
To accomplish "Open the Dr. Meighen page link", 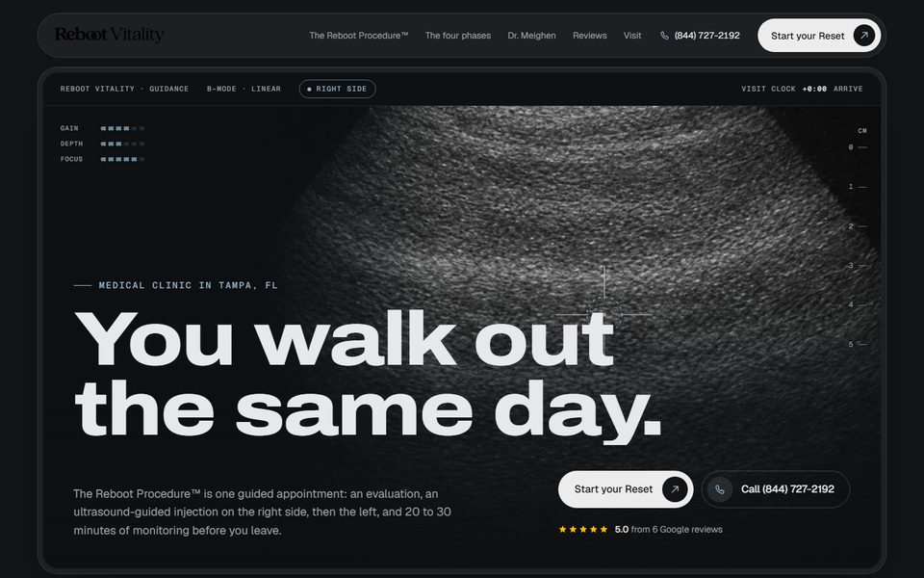I will (x=531, y=36).
